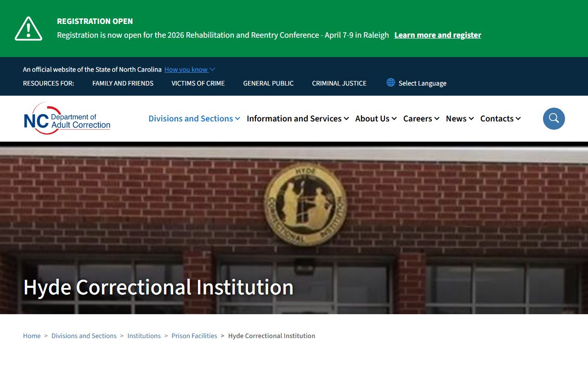Click the REGISTRATION OPEN alert heading
This screenshot has width=588, height=368.
point(95,21)
